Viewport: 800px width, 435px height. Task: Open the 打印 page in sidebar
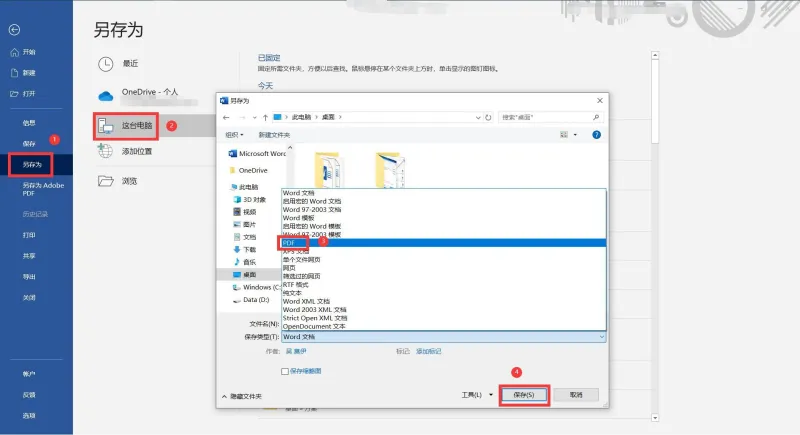[x=29, y=235]
